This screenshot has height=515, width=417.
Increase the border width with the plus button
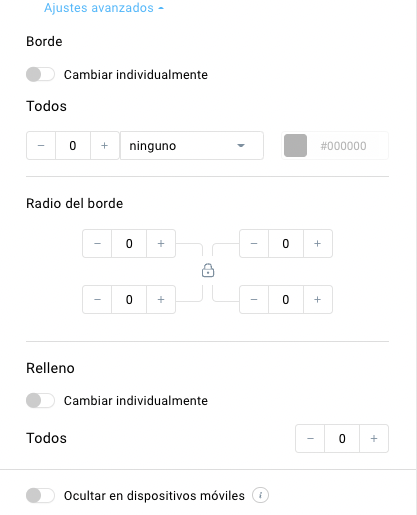pyautogui.click(x=104, y=146)
